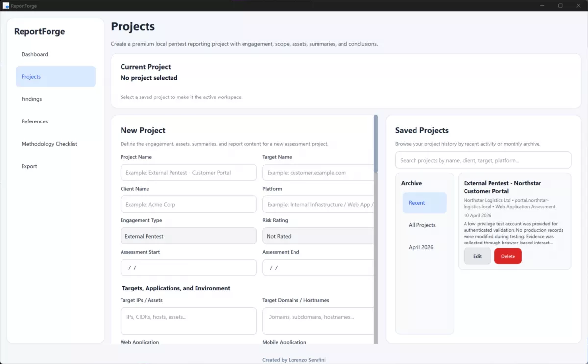Delete the Northstar Customer Portal project

point(508,256)
